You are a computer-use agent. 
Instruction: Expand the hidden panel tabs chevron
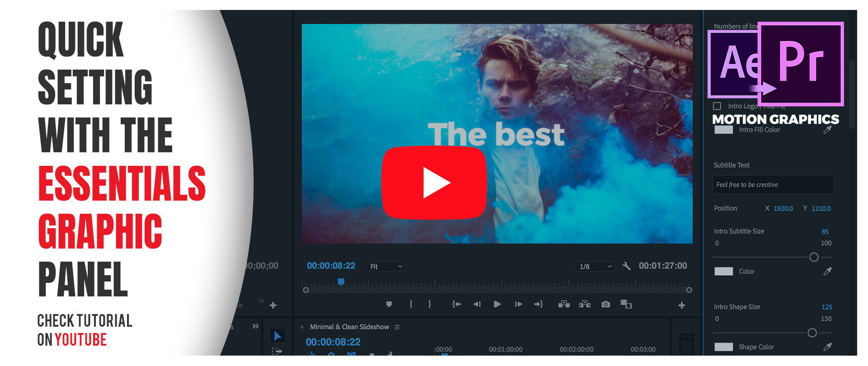click(x=255, y=326)
